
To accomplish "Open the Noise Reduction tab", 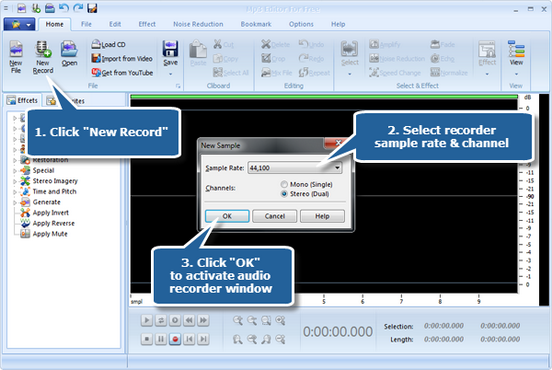I will pyautogui.click(x=198, y=24).
